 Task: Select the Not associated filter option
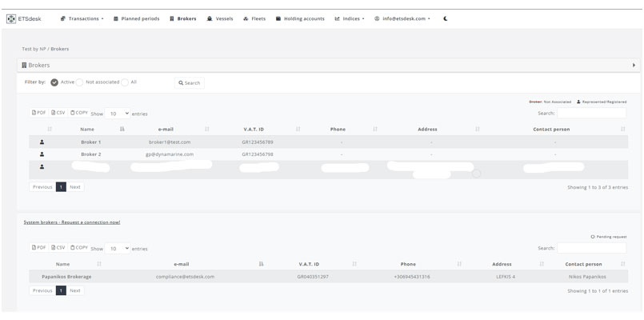(x=79, y=82)
